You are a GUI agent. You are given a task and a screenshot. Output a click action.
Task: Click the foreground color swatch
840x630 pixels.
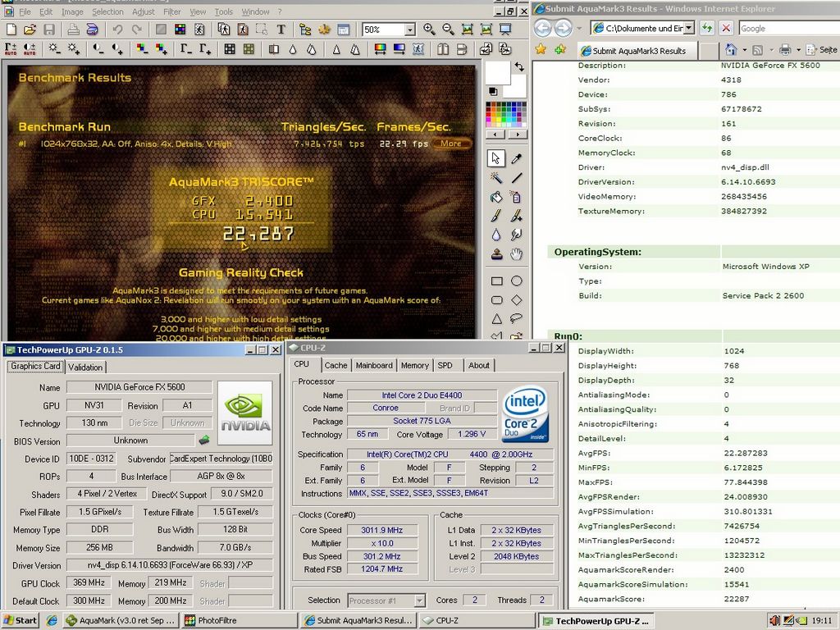click(x=498, y=73)
